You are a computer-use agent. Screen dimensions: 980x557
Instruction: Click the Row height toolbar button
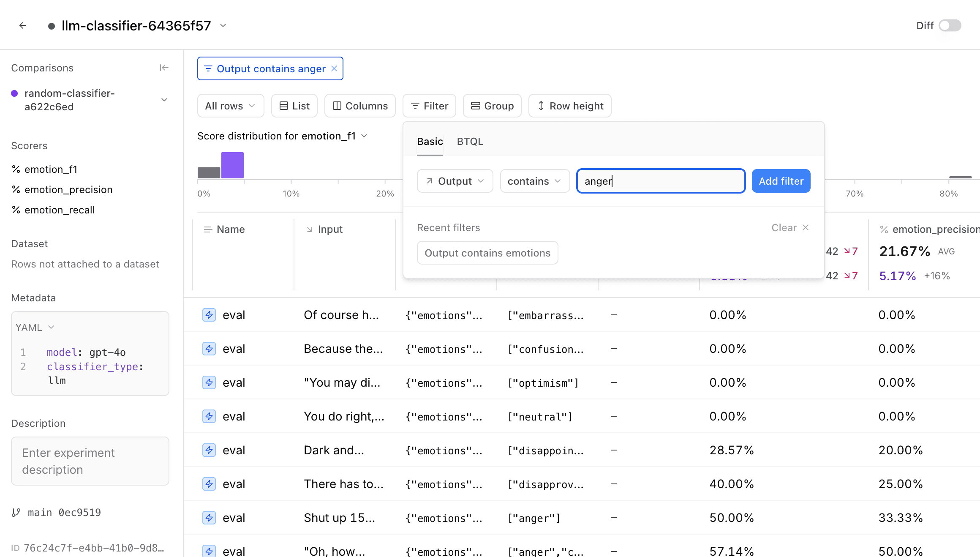click(570, 106)
